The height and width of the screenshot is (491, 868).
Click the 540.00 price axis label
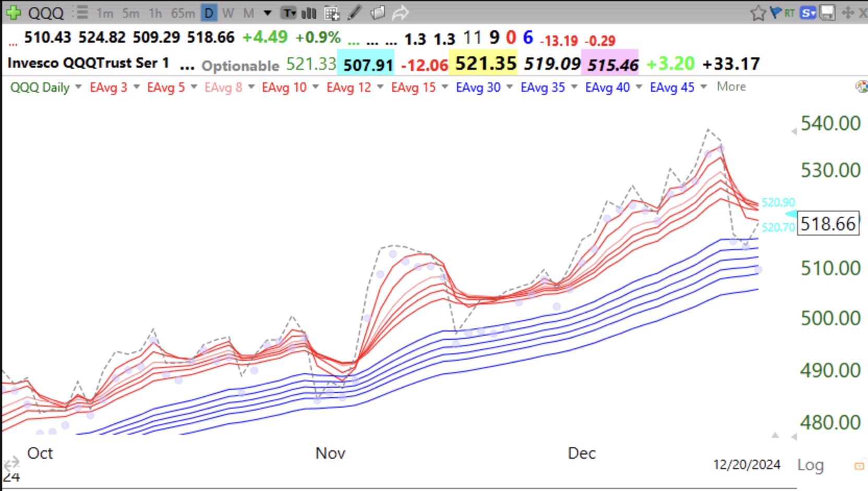tap(830, 124)
